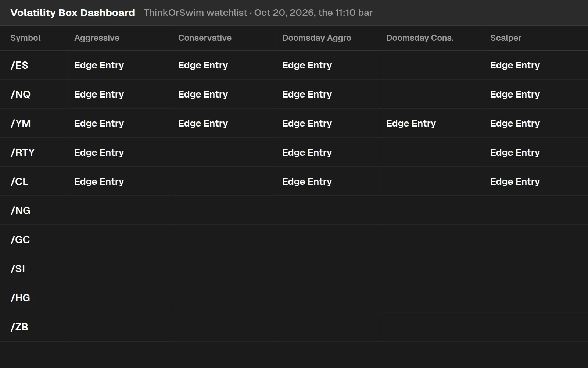Click /YM Doomsday Aggro Edge Entry cell
Screen dimensions: 588x368
[328, 123]
